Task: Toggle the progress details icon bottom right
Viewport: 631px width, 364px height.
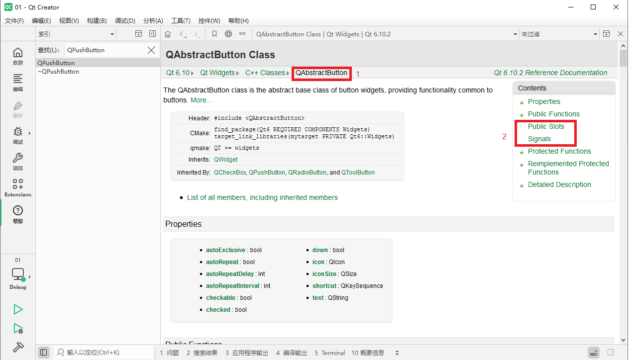Action: [x=594, y=353]
